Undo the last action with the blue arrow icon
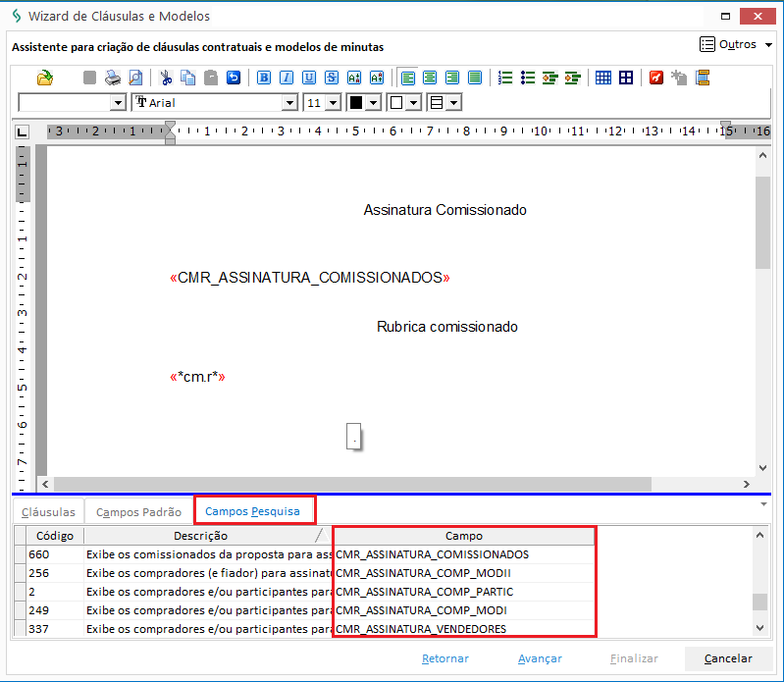The image size is (784, 682). pos(234,78)
